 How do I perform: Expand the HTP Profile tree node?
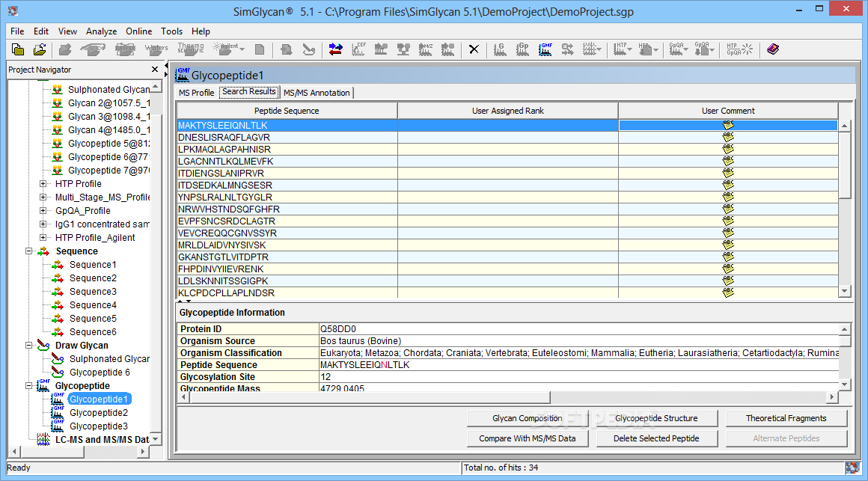coord(43,184)
